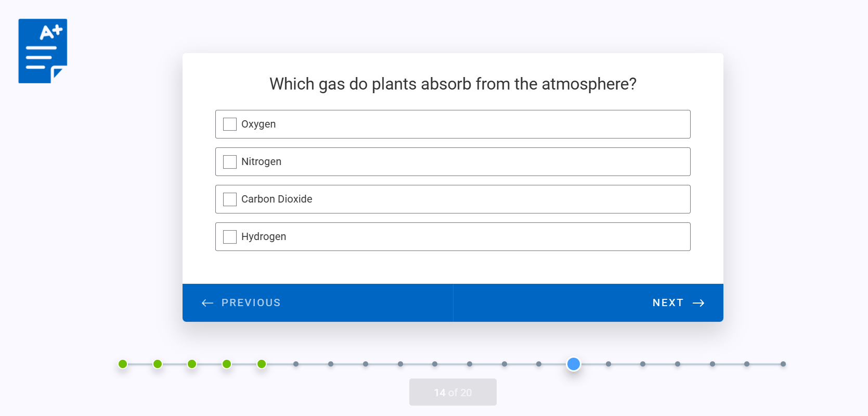The width and height of the screenshot is (868, 416).
Task: Go to the previous question via PREVIOUS
Action: [x=318, y=302]
